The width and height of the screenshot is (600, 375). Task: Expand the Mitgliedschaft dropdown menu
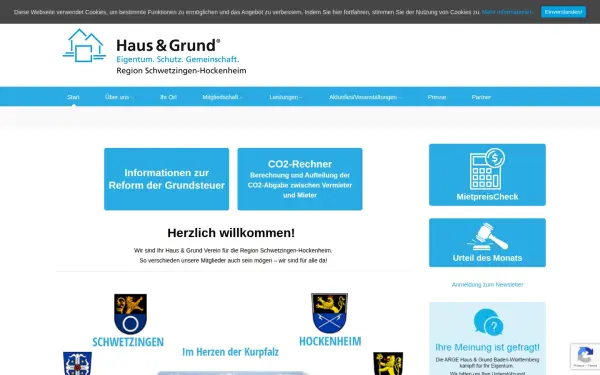(222, 97)
